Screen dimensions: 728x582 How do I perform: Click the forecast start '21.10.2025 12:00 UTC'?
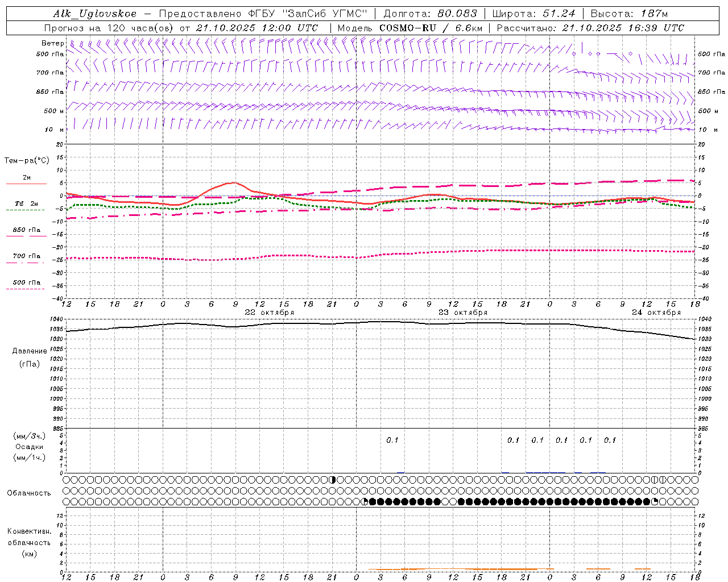pyautogui.click(x=257, y=28)
